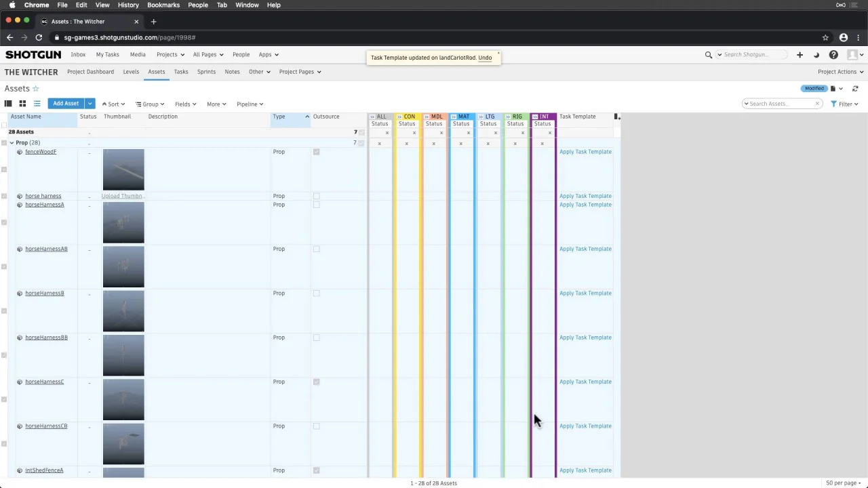Viewport: 868px width, 488px height.
Task: Open Inbox in the top navigation
Action: pyautogui.click(x=78, y=55)
